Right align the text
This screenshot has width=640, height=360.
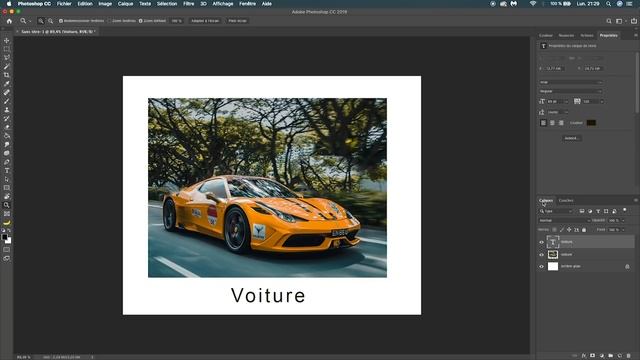pyautogui.click(x=561, y=123)
